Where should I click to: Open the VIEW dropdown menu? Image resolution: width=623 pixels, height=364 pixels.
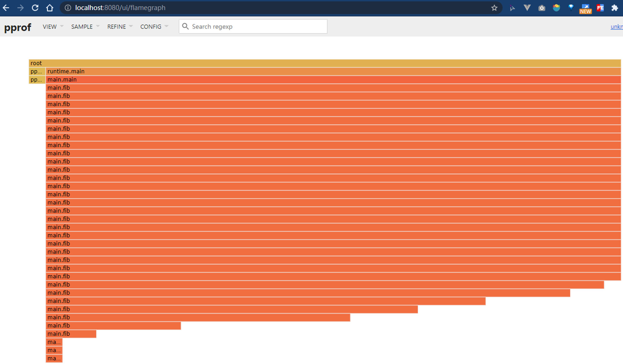pyautogui.click(x=53, y=26)
